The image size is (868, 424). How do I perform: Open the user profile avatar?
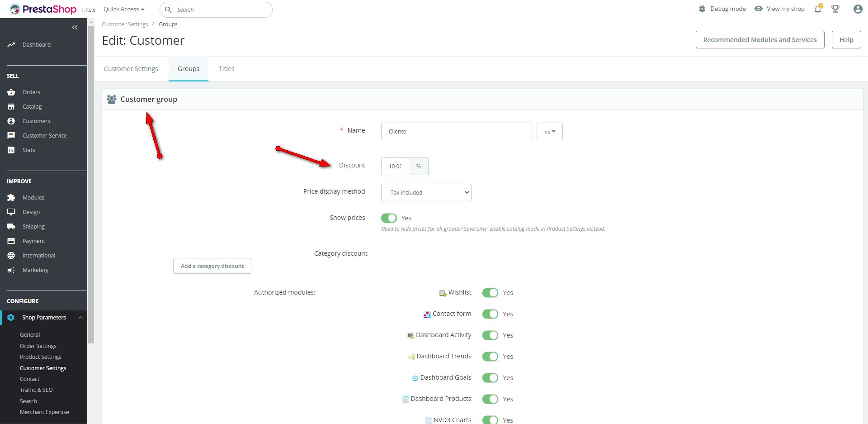coord(858,9)
